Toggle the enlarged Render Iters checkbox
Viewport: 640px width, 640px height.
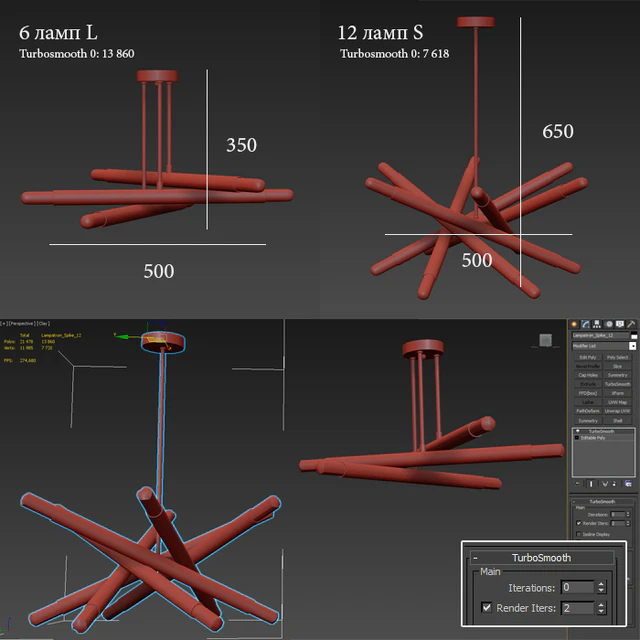tap(487, 607)
